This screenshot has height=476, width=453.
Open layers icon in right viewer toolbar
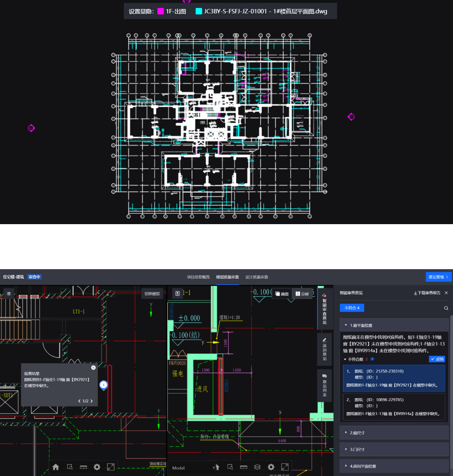[x=257, y=467]
